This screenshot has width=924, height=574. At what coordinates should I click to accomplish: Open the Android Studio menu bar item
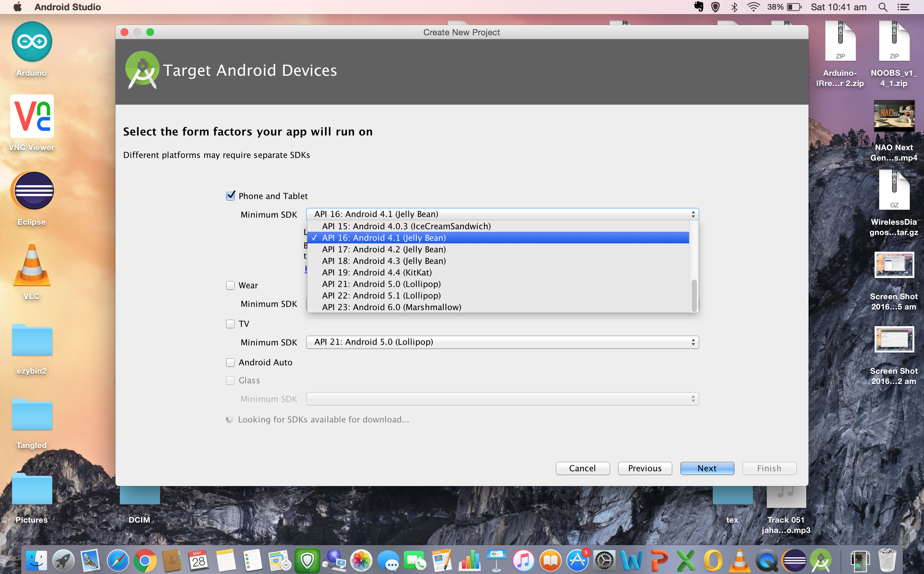(67, 7)
